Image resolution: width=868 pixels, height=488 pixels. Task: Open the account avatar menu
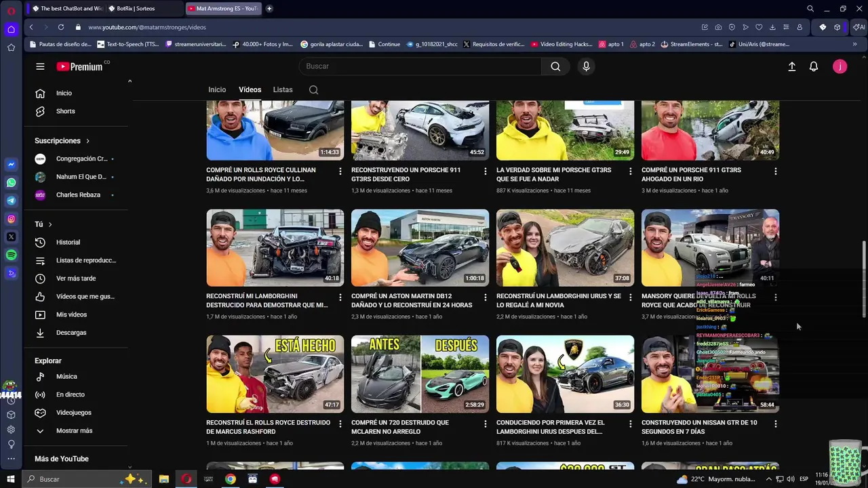840,66
